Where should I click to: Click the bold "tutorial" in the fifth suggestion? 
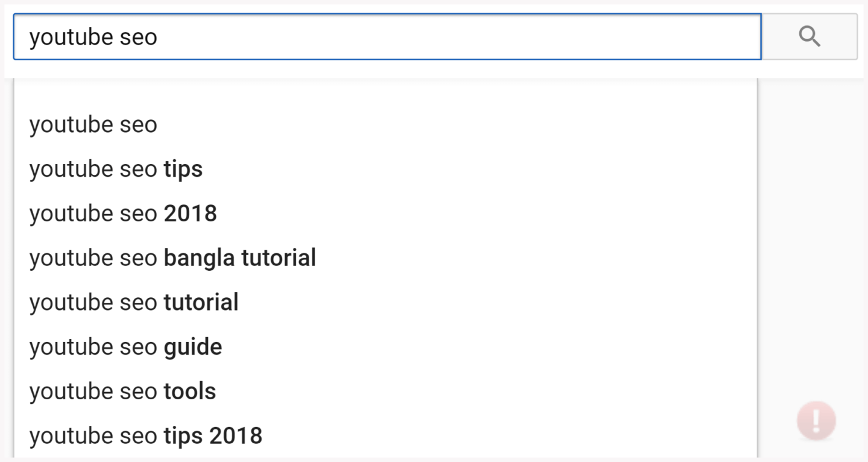point(201,303)
